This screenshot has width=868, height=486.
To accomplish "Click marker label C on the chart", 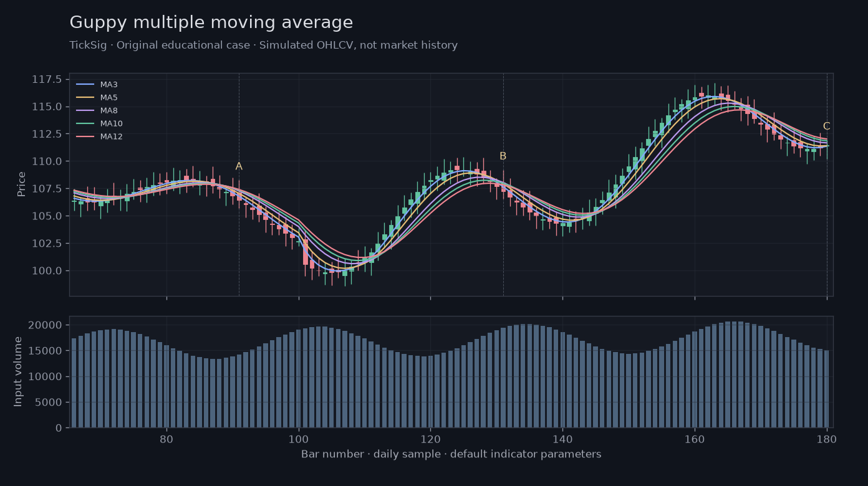I will tap(827, 126).
